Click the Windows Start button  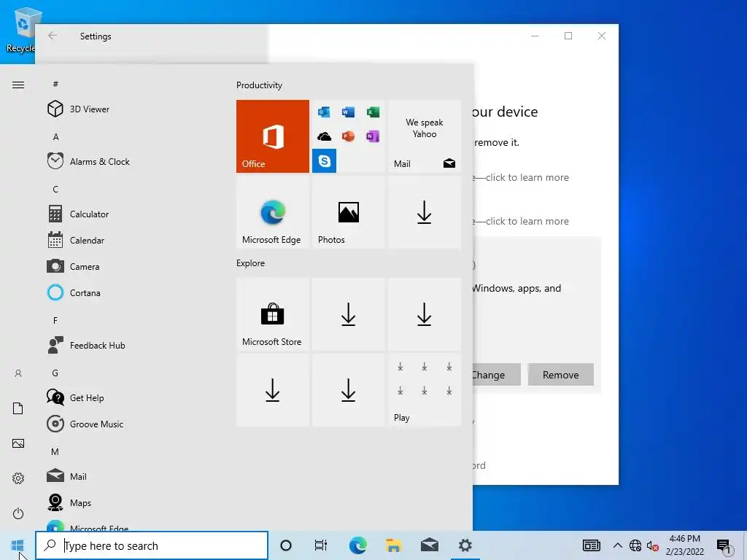[18, 545]
